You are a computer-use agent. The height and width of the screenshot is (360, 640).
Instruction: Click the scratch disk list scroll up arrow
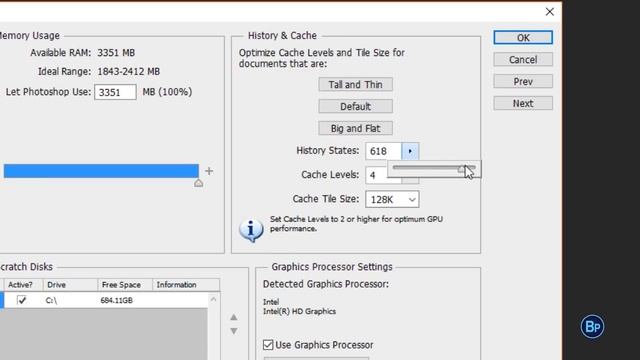[x=213, y=300]
